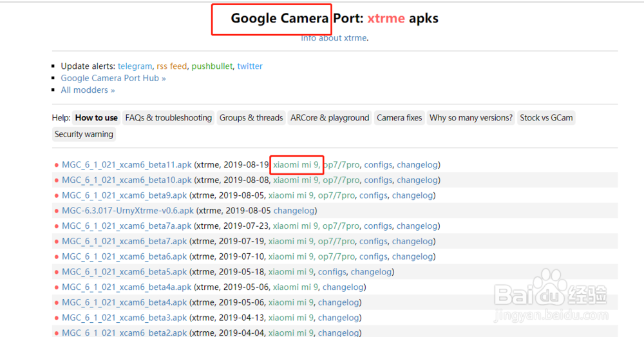View changelog for the beta4a apk
Screen dimensions: 644x337
pos(343,287)
